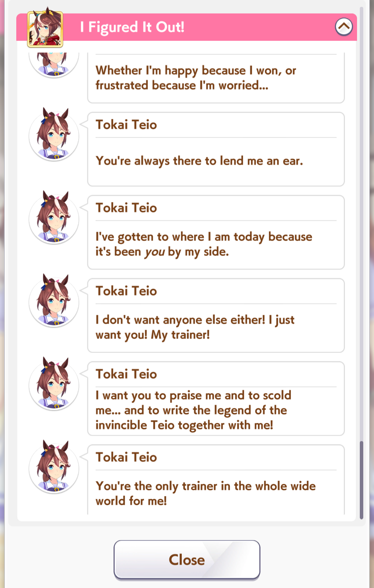Tap avatar next to "I don't want anyone else" message

[54, 301]
